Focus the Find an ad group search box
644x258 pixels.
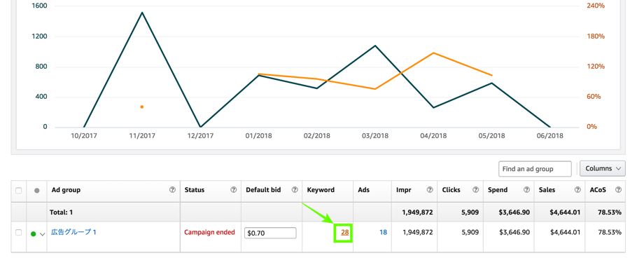point(535,169)
